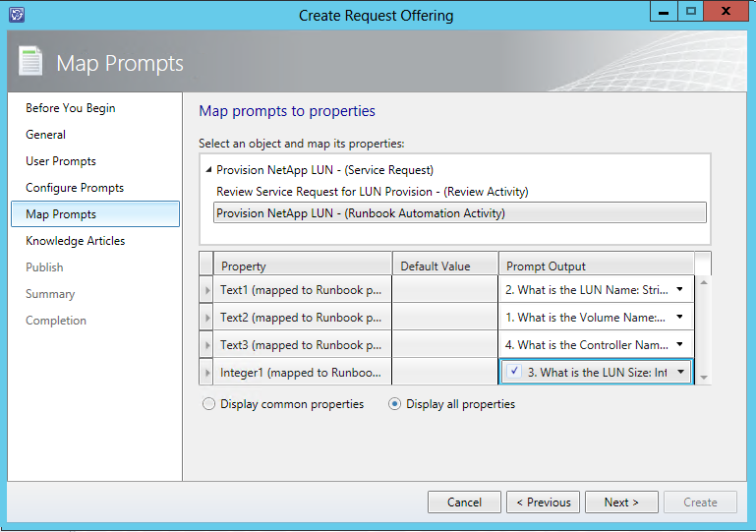
Task: Click the Text3 Default Value cell
Action: [x=445, y=345]
